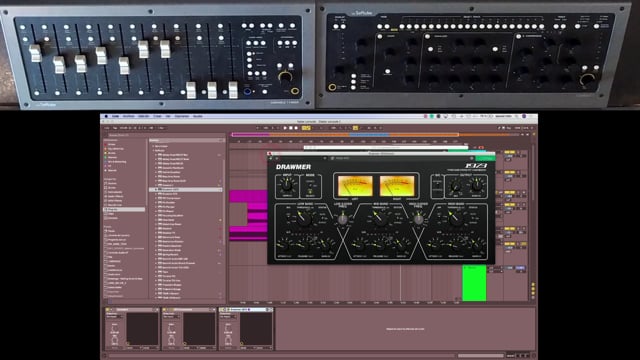Collapse the Softube folder in browser list

pos(154,151)
